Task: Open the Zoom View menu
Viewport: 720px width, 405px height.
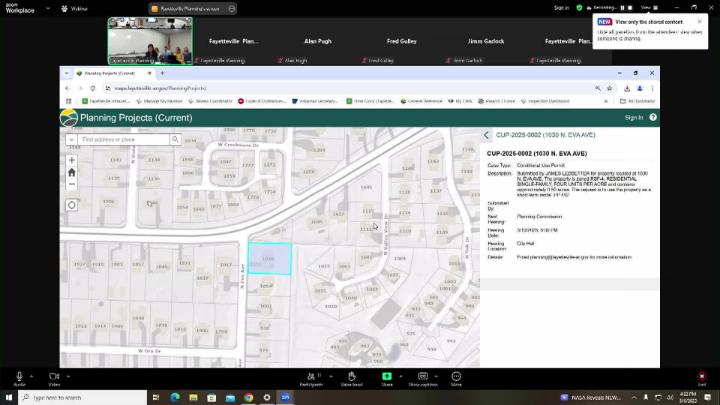Action: pos(650,8)
